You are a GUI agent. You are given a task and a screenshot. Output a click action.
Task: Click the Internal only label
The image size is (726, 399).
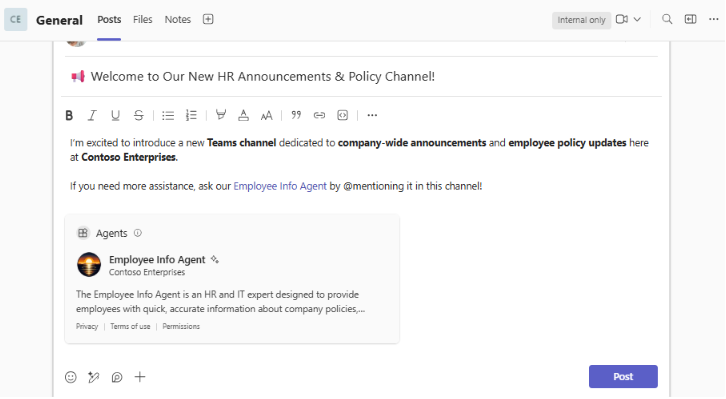pyautogui.click(x=582, y=20)
